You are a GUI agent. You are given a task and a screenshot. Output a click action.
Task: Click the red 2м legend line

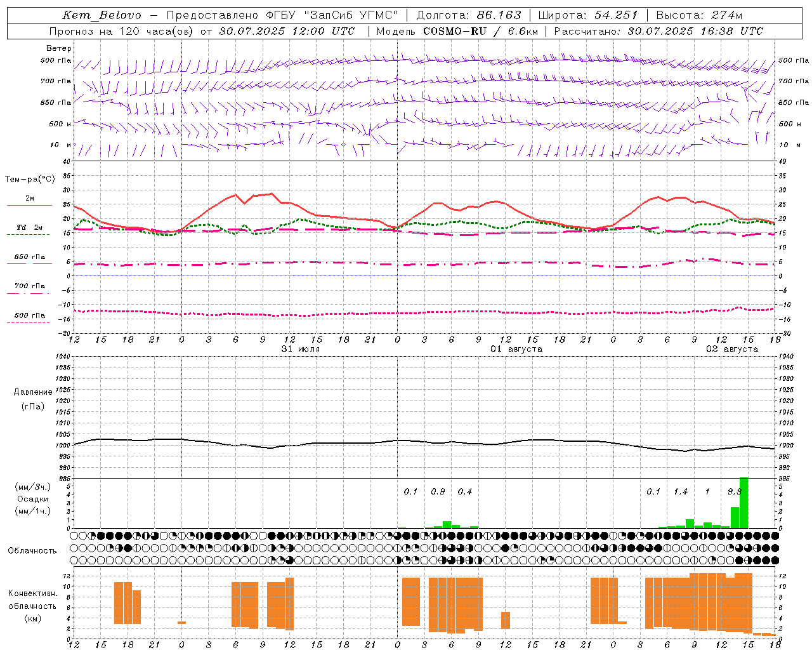click(29, 206)
